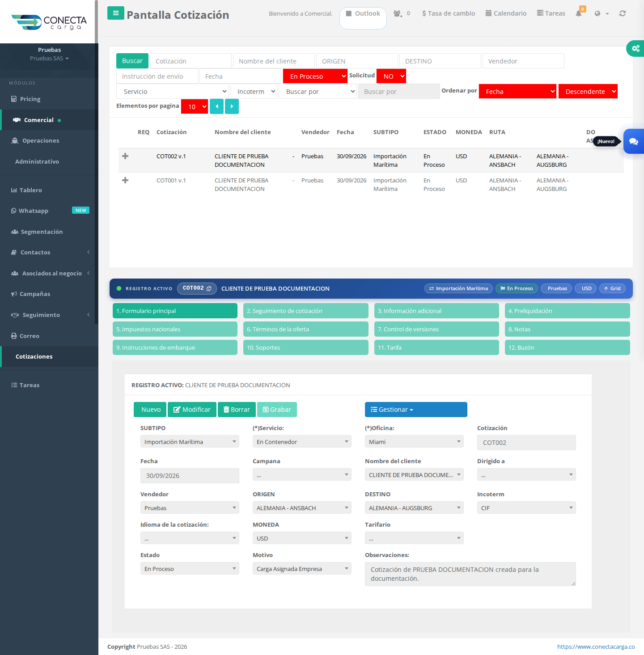This screenshot has width=644, height=655.
Task: Open the Operaciones module in sidebar
Action: 41,140
